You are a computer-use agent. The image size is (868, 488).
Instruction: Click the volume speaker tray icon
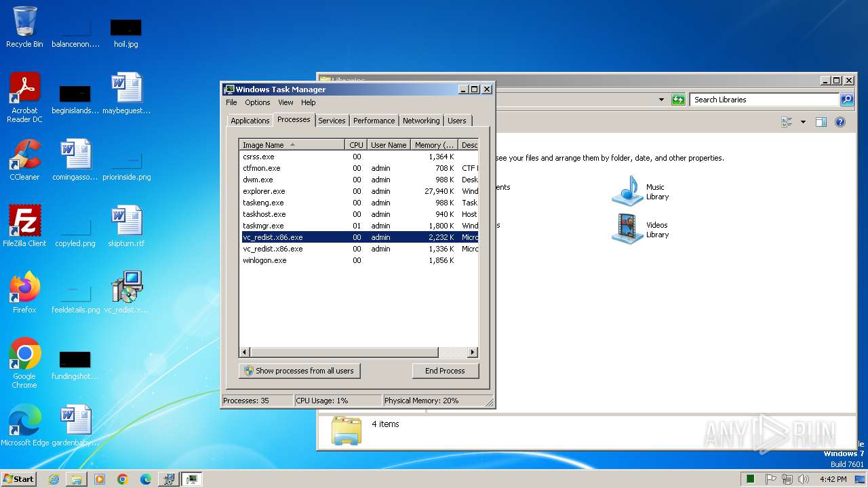[804, 479]
